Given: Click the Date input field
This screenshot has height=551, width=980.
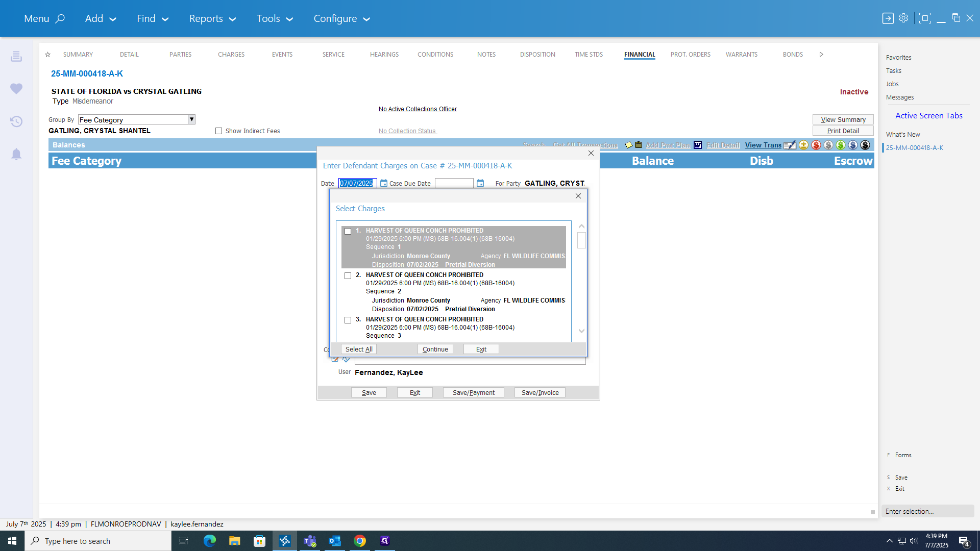Looking at the screenshot, I should coord(357,183).
